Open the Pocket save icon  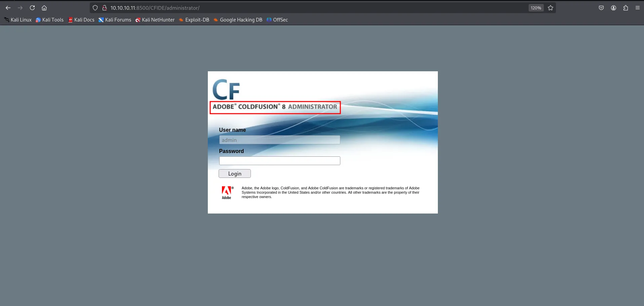click(601, 8)
